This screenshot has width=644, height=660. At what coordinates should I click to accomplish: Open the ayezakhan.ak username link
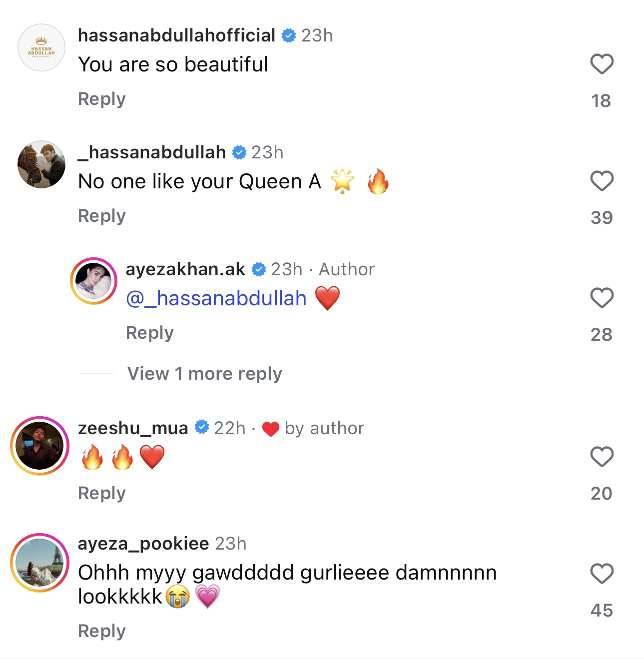coord(185,269)
